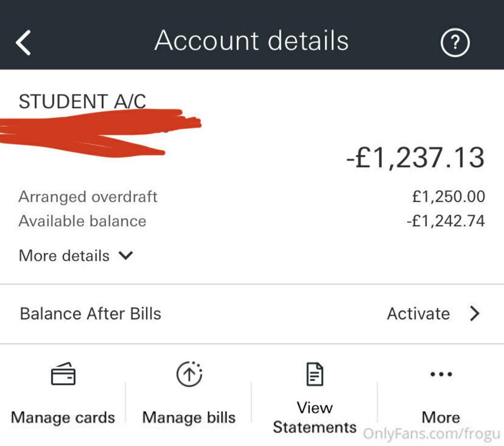504x446 pixels.
Task: Open the View Statements label
Action: 315,417
